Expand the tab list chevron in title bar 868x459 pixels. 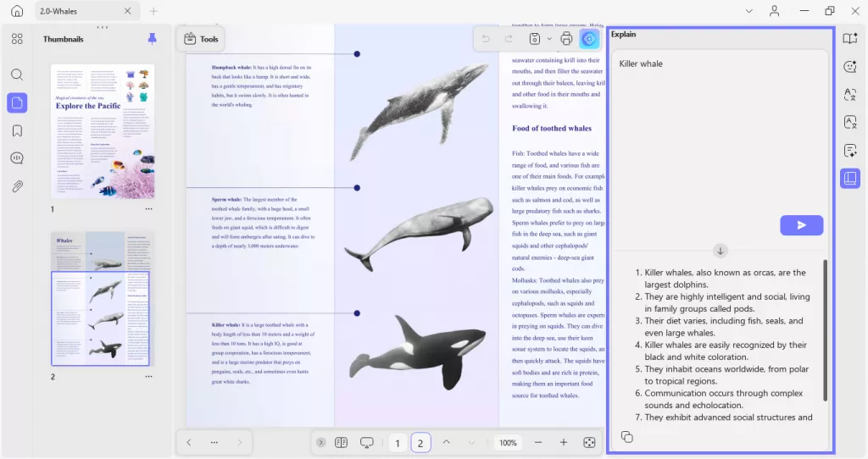pos(749,11)
